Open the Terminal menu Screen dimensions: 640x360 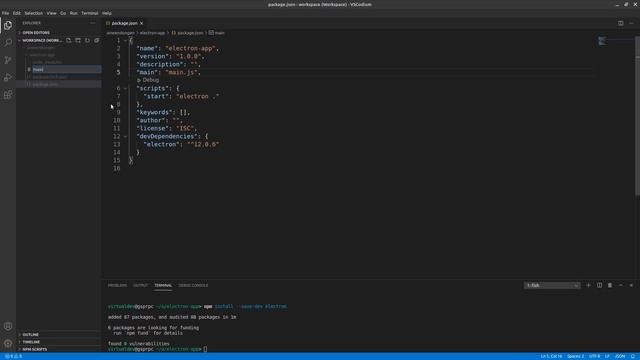coord(89,13)
